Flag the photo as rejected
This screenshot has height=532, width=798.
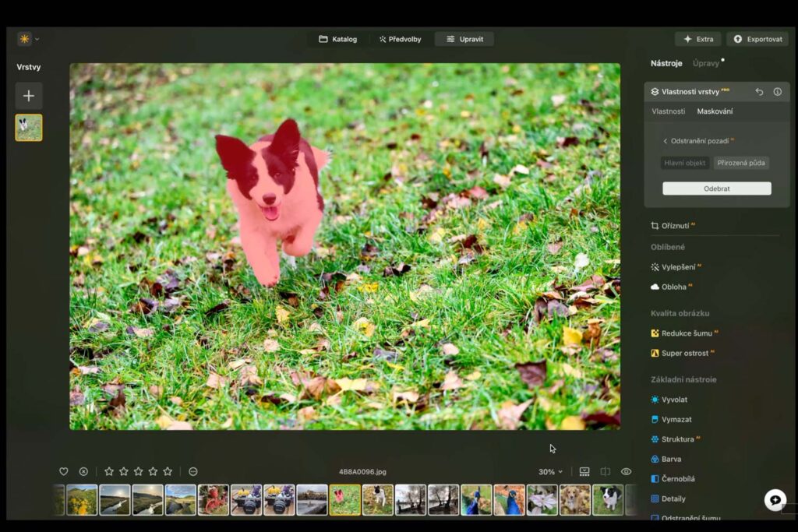[85, 471]
